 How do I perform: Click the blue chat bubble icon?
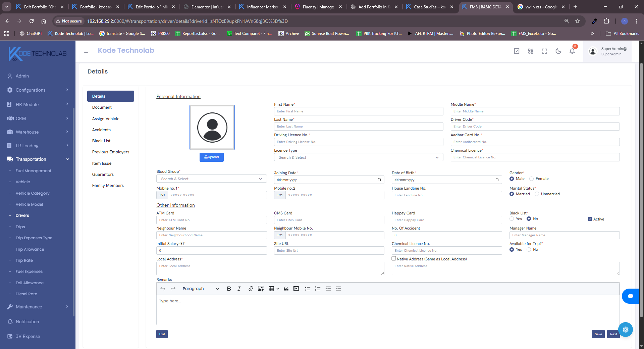point(631,296)
